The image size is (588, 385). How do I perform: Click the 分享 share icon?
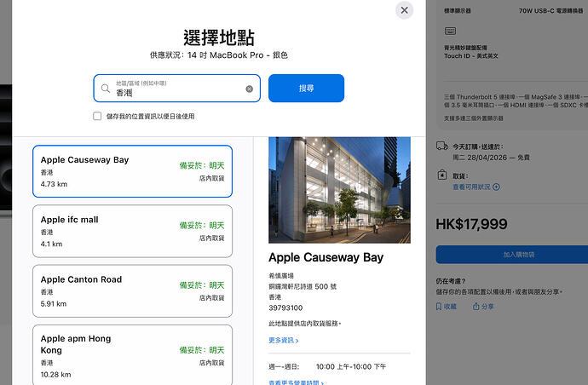point(476,307)
